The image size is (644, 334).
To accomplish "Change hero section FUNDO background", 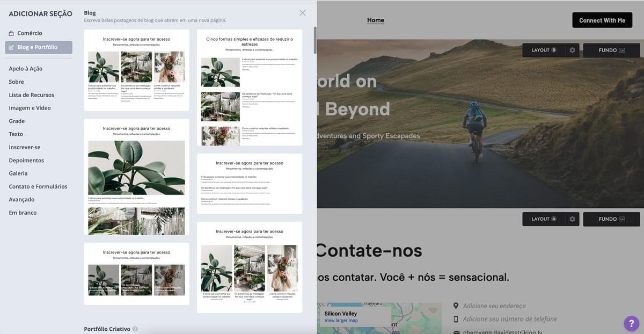I will [x=611, y=50].
